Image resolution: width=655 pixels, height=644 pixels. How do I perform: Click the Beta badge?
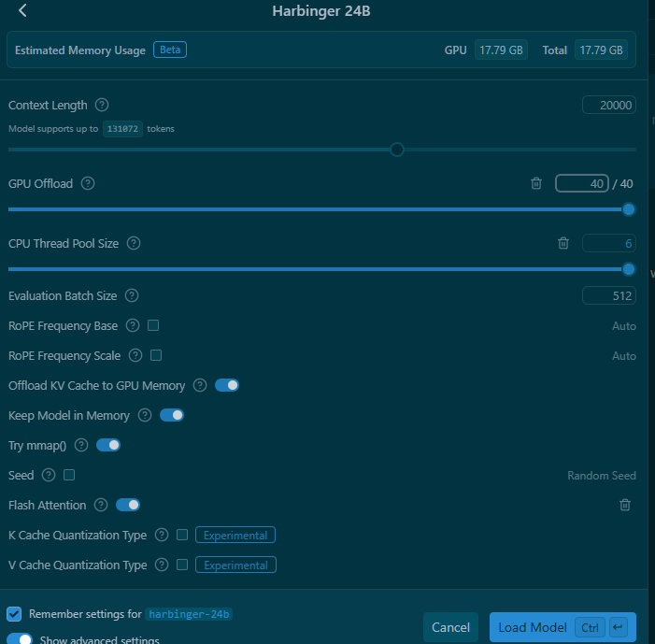coord(170,50)
